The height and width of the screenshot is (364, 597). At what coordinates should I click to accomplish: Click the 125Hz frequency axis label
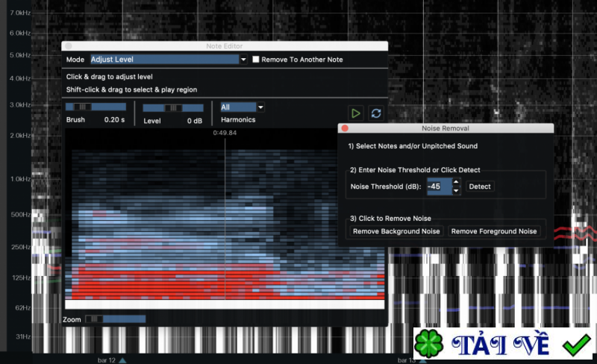click(x=22, y=277)
